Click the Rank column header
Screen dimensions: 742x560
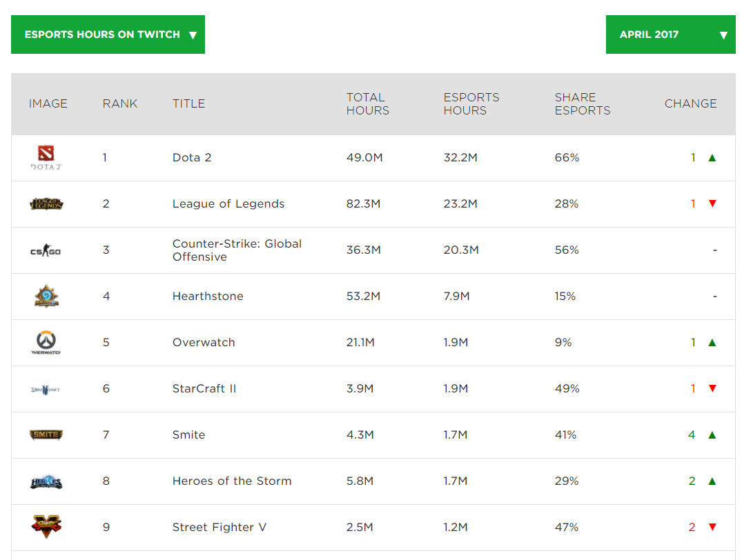[120, 104]
